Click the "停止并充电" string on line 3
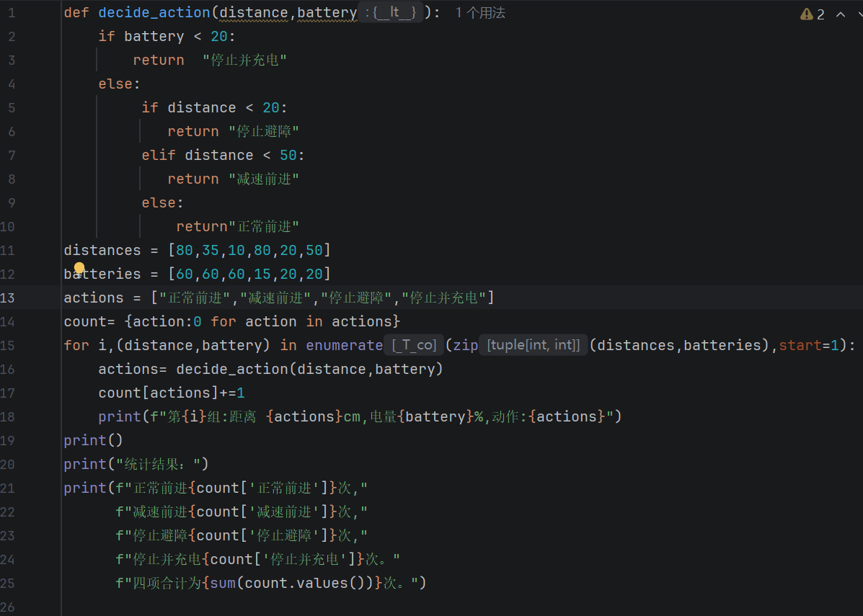The height and width of the screenshot is (616, 863). (x=244, y=60)
